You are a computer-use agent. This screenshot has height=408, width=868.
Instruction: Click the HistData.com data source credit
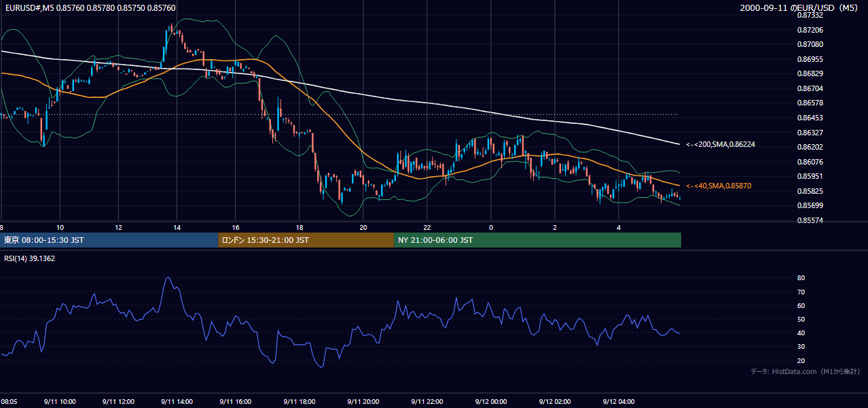805,371
